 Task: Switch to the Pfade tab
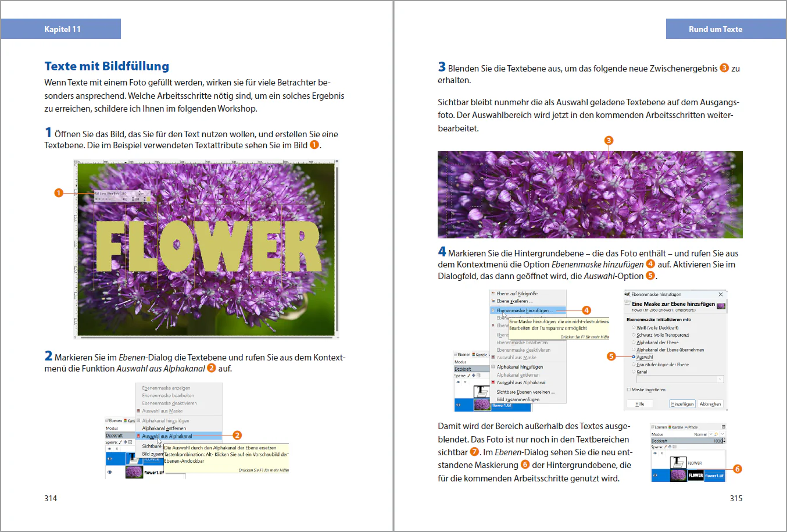click(x=691, y=427)
